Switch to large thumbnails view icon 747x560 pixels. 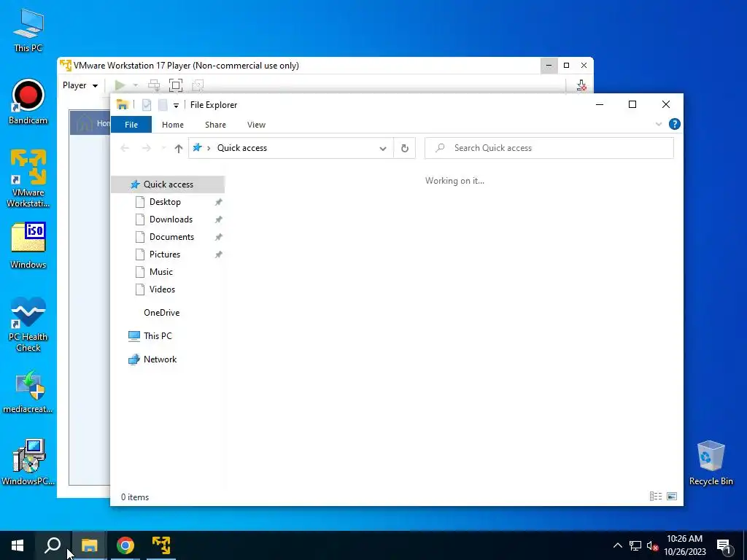click(672, 496)
